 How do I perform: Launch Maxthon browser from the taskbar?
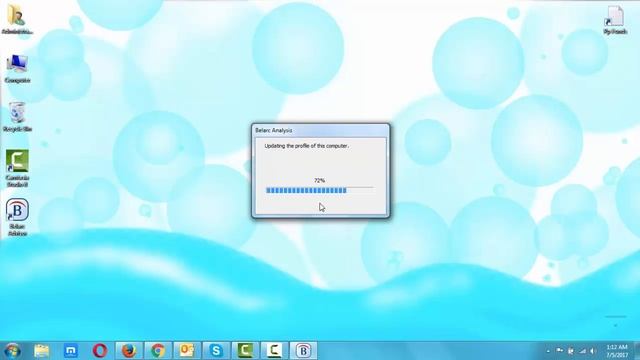[x=71, y=351]
